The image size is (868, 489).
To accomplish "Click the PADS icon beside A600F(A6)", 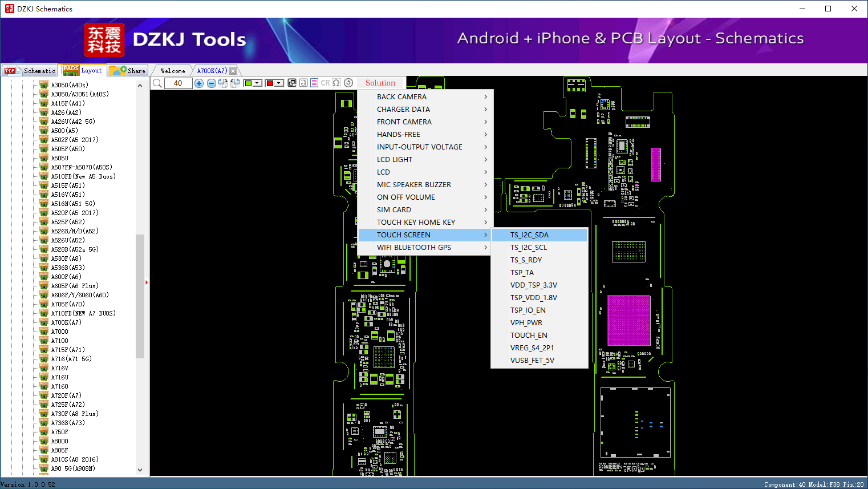I will coord(44,277).
